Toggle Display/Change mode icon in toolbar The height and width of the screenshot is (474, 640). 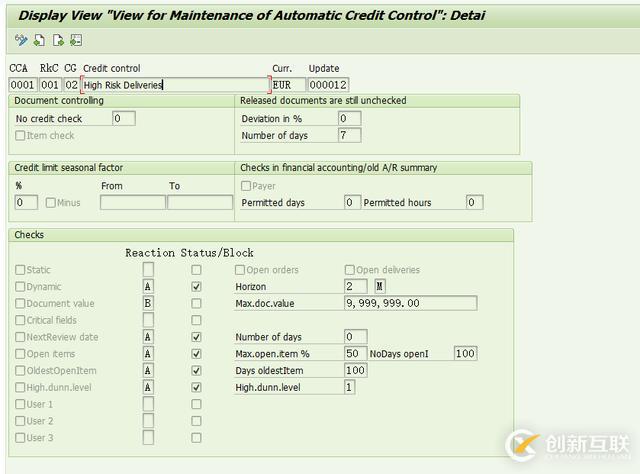tap(21, 40)
